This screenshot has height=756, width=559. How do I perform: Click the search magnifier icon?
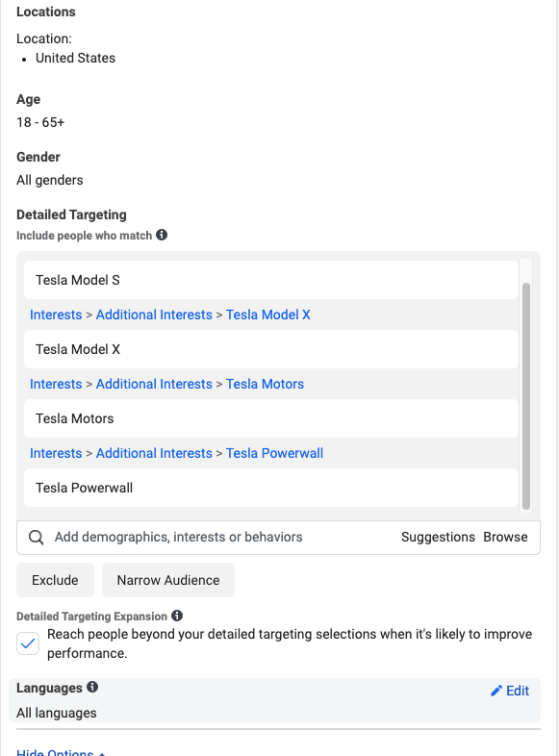[x=37, y=537]
